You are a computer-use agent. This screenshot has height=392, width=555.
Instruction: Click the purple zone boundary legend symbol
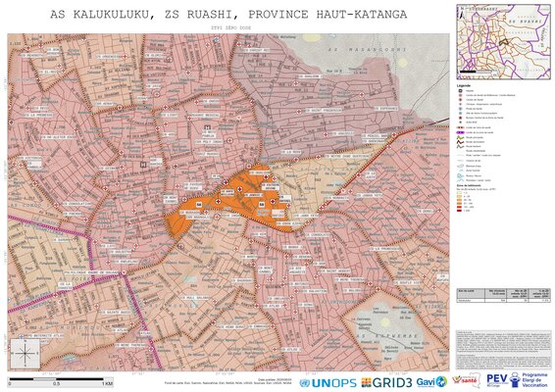click(x=461, y=132)
